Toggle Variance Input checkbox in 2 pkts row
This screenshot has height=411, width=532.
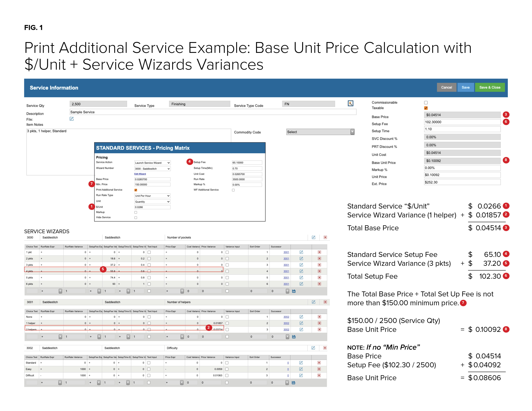[x=227, y=259]
